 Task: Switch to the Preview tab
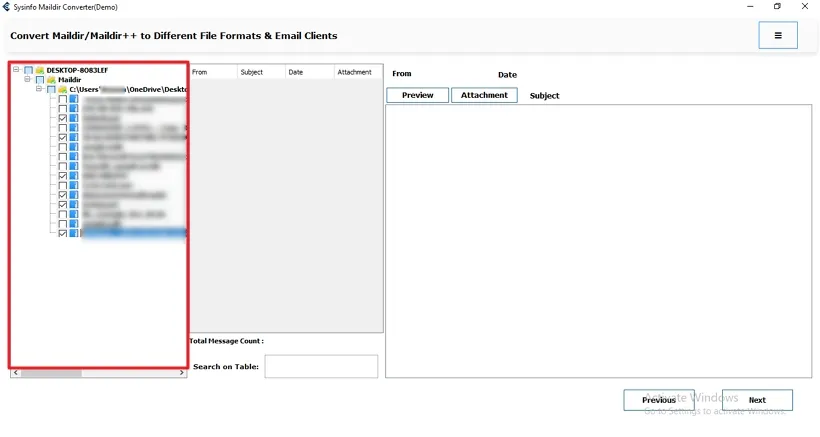click(x=417, y=95)
